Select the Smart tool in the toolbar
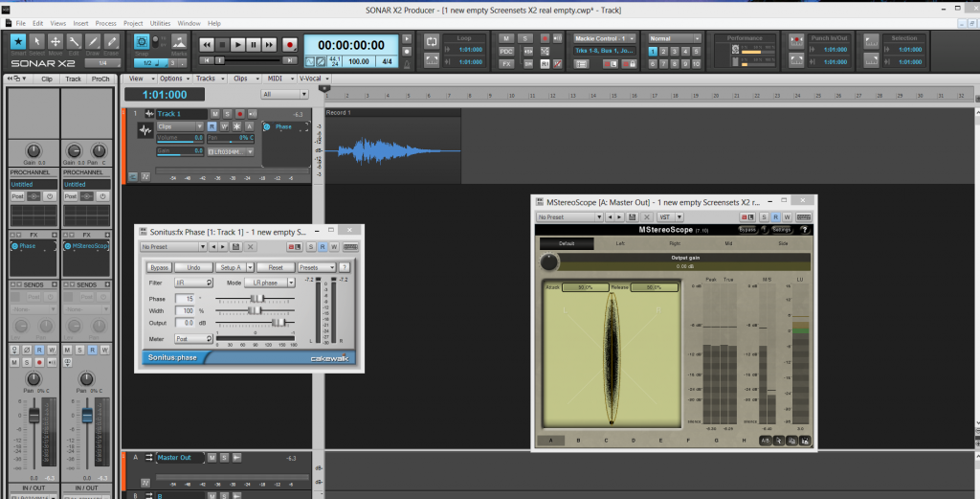Image resolution: width=980 pixels, height=499 pixels. (x=18, y=42)
